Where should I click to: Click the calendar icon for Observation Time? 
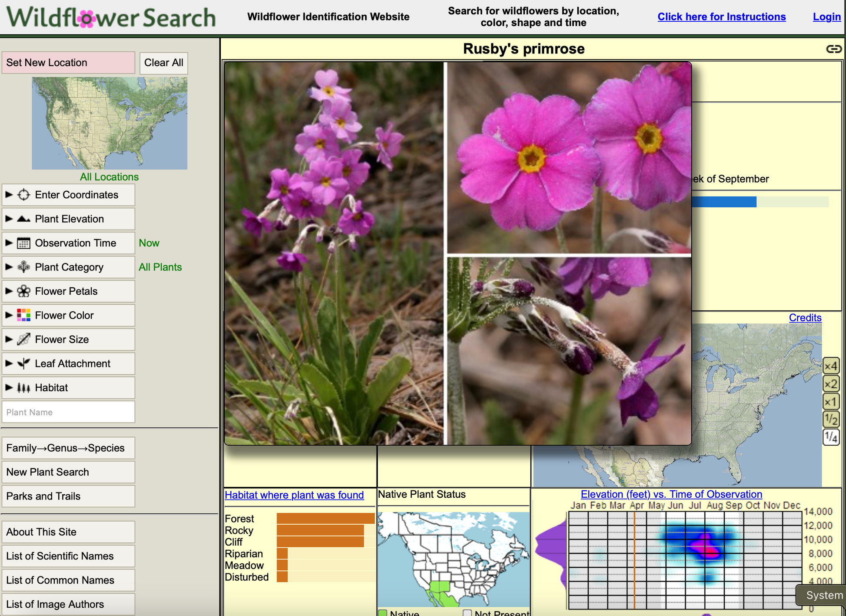coord(23,243)
